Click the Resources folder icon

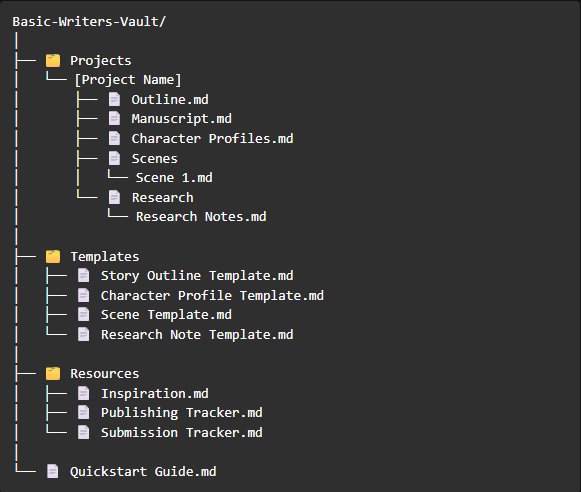click(x=53, y=373)
